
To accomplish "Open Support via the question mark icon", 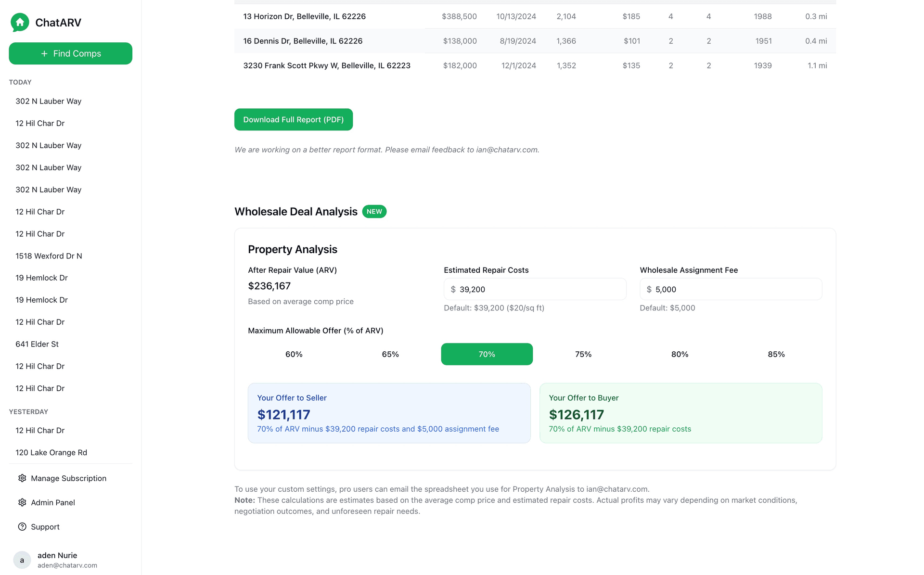I will click(x=22, y=526).
